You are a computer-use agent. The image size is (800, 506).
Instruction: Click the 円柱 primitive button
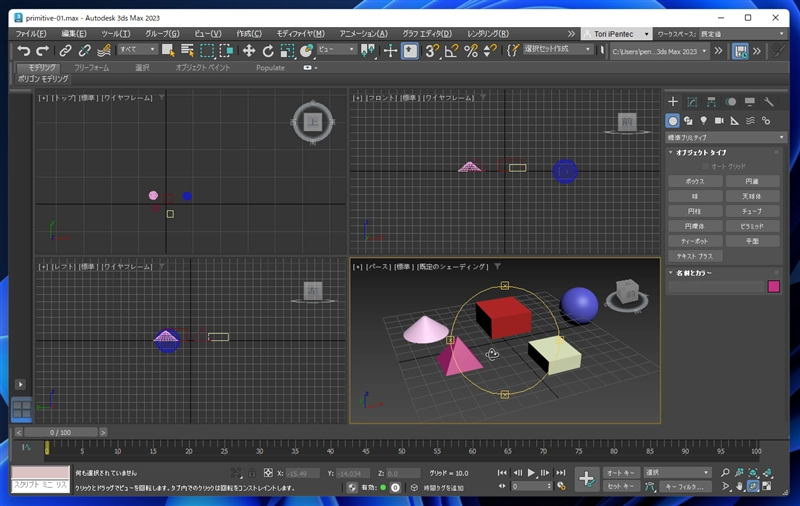coord(695,211)
